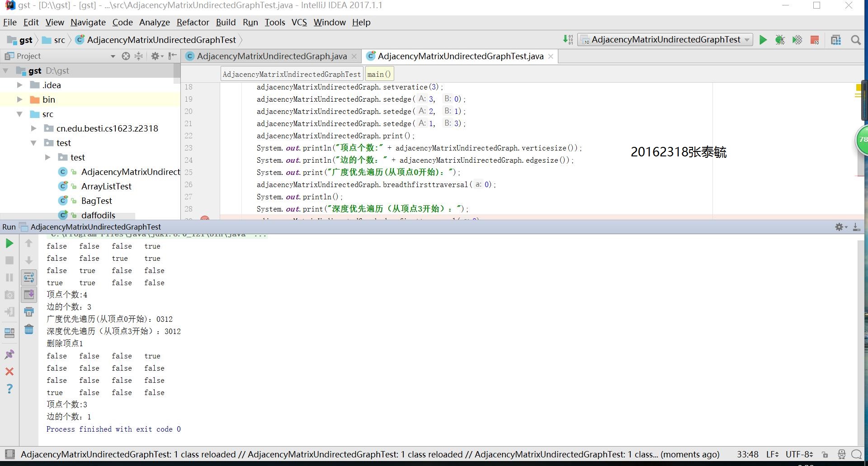Close the Run tab with the red X
Viewport: 868px width, 466px height.
[9, 372]
